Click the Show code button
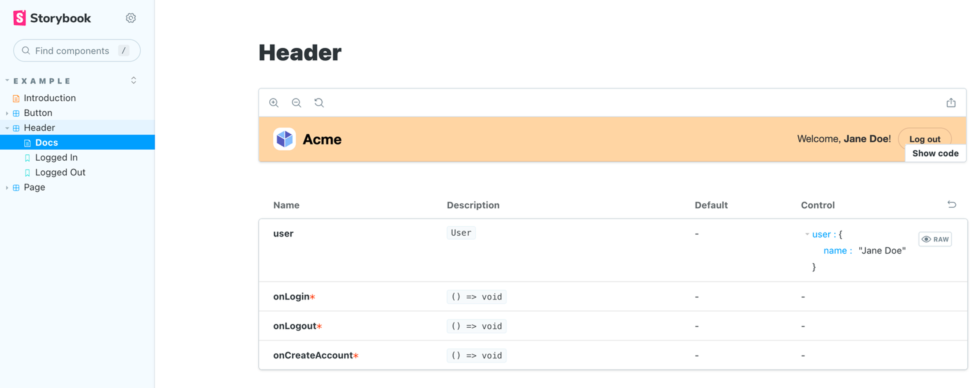 pyautogui.click(x=935, y=153)
